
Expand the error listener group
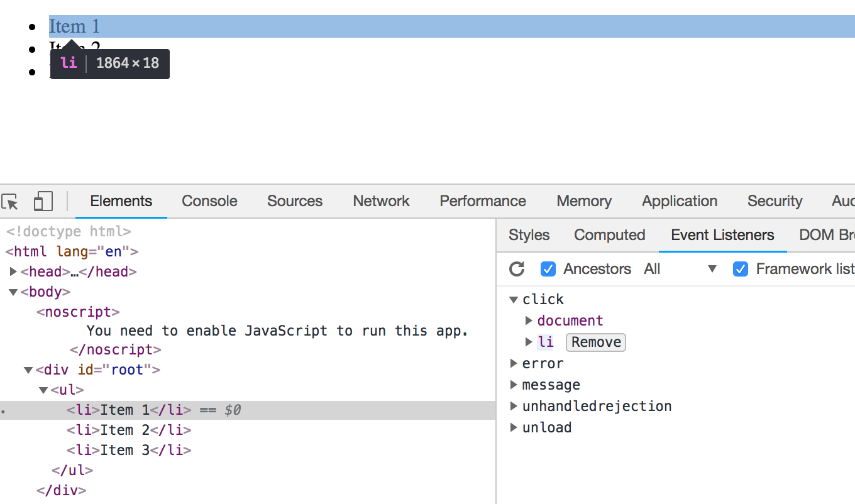coord(514,363)
